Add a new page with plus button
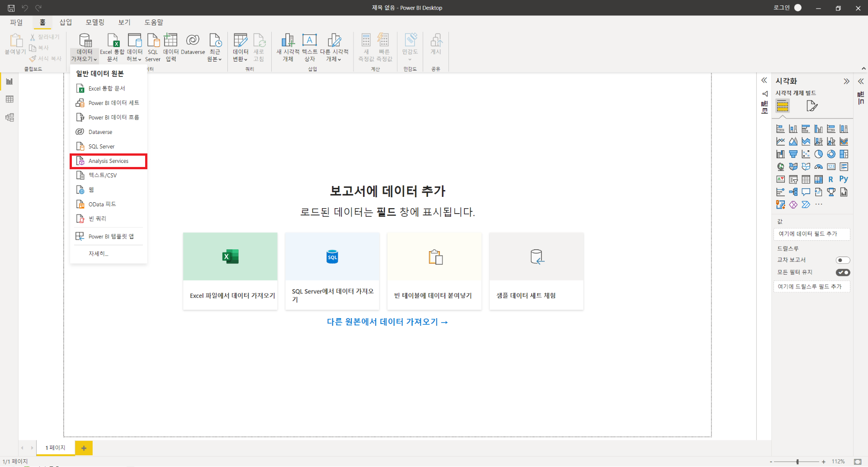This screenshot has height=467, width=868. [x=84, y=448]
